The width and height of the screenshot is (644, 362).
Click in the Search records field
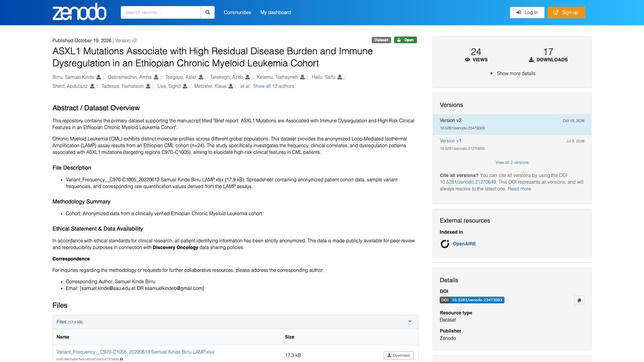tap(161, 13)
